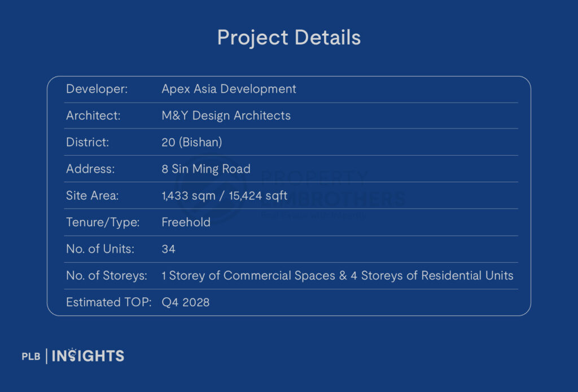Click 'M&Y Design Architects' value

tap(226, 116)
